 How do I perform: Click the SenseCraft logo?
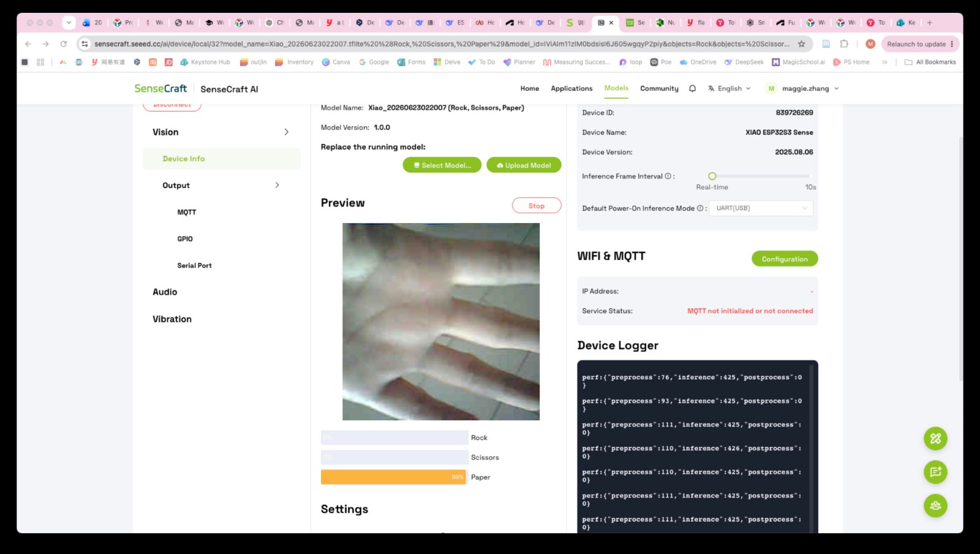(x=160, y=88)
